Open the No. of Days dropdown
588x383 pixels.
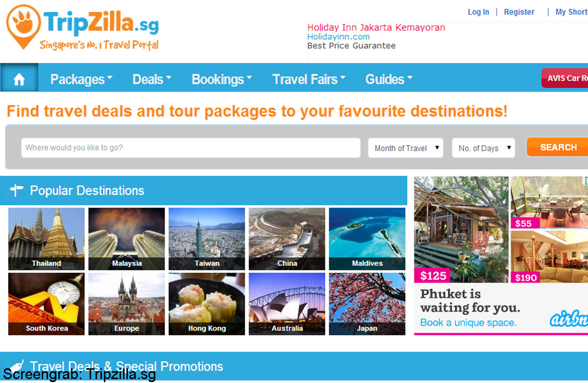tap(484, 148)
